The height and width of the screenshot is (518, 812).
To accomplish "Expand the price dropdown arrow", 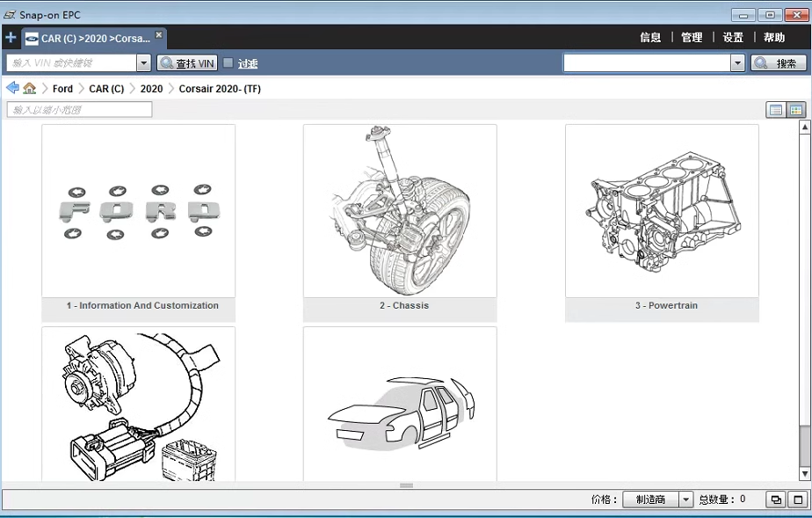I will [685, 500].
